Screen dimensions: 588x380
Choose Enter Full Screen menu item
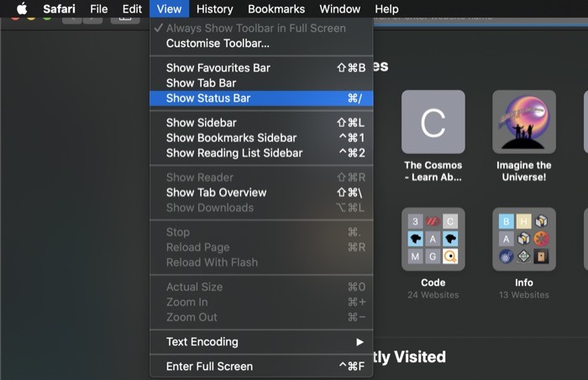[x=261, y=366]
